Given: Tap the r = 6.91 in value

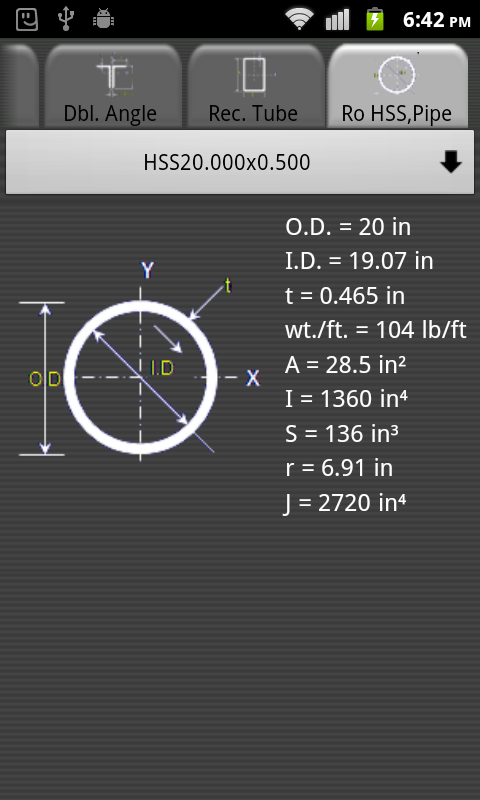Looking at the screenshot, I should pyautogui.click(x=339, y=468).
